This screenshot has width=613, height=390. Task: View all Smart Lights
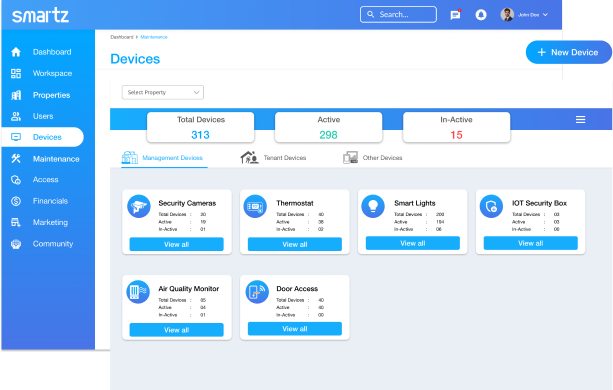(x=413, y=243)
